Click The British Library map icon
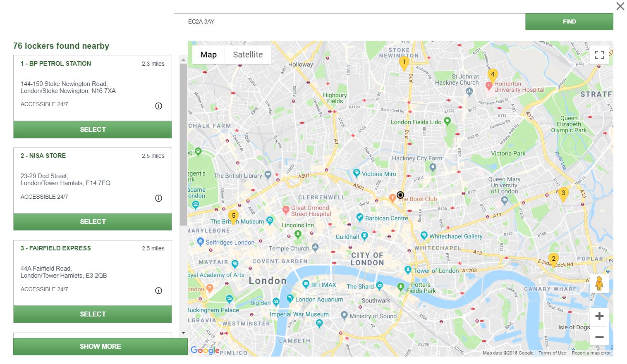The image size is (627, 364). click(x=268, y=175)
